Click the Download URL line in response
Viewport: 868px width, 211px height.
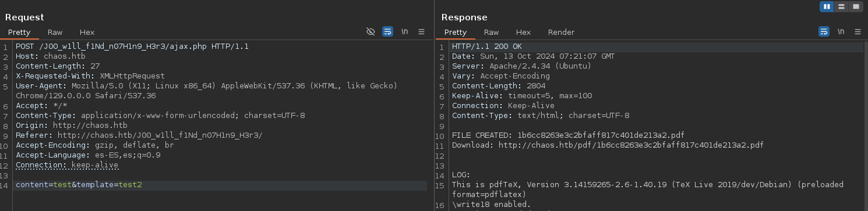click(608, 145)
